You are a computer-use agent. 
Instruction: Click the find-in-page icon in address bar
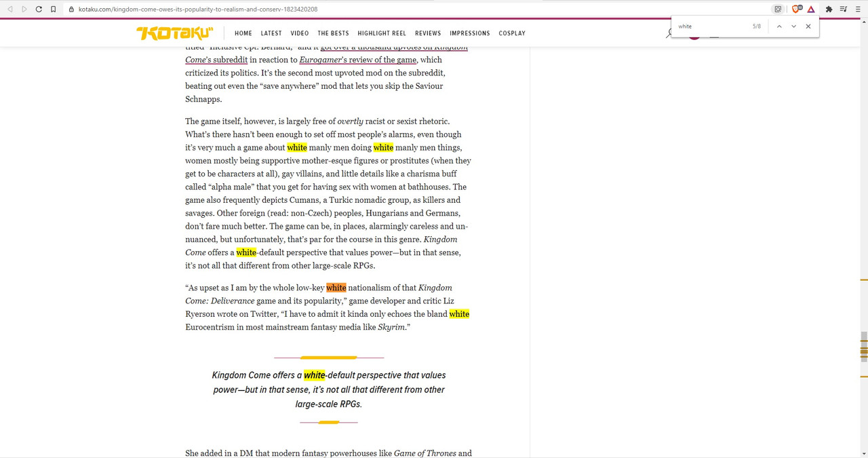778,9
